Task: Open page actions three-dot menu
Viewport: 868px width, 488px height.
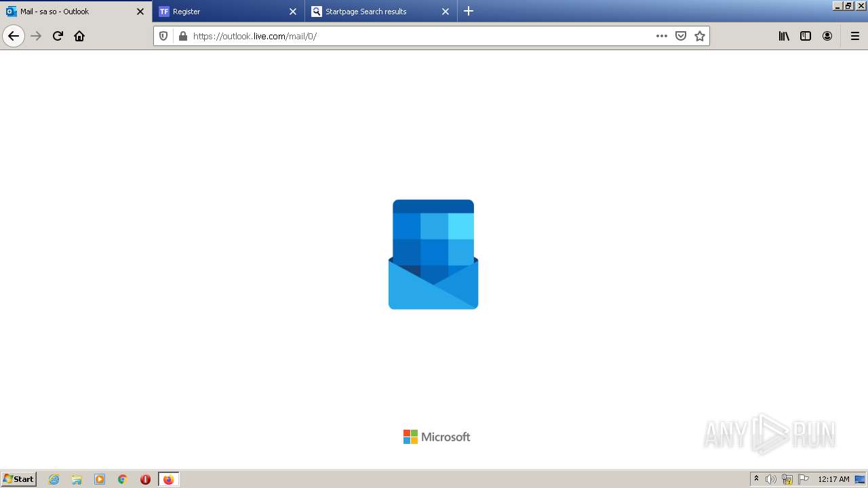Action: pyautogui.click(x=662, y=36)
